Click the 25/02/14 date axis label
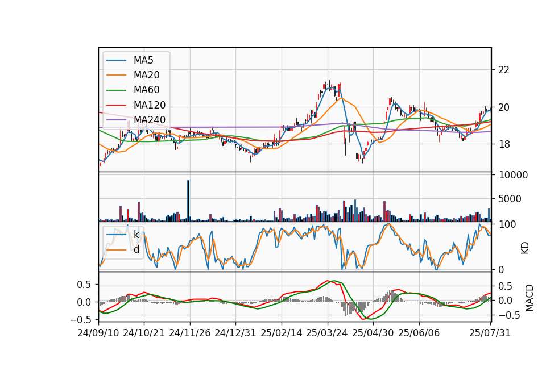This screenshot has height=392, width=546. [x=282, y=333]
